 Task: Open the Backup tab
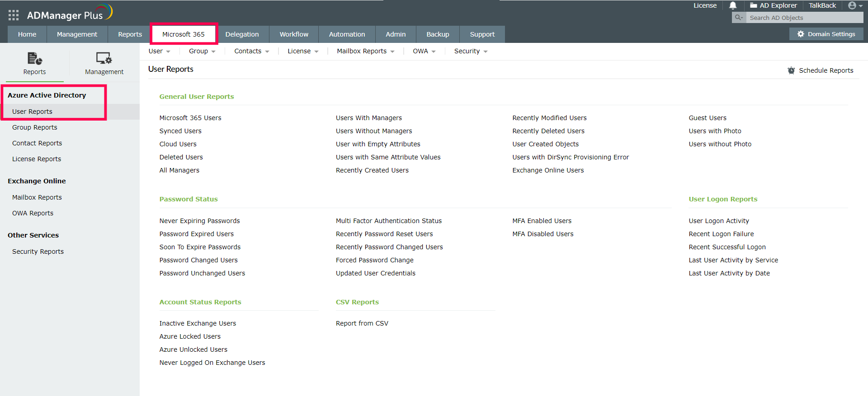point(438,34)
